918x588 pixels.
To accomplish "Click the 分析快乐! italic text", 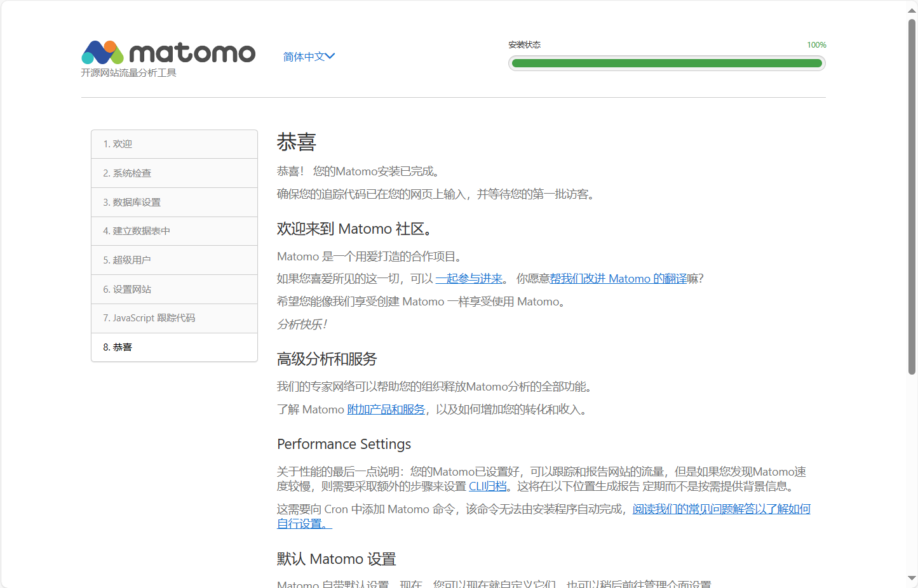I will (x=302, y=324).
